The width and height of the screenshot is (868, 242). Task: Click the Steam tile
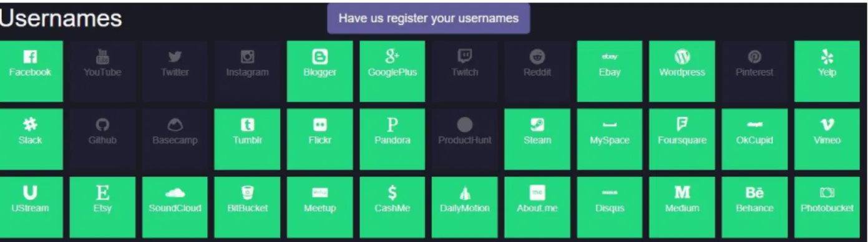[x=537, y=139]
